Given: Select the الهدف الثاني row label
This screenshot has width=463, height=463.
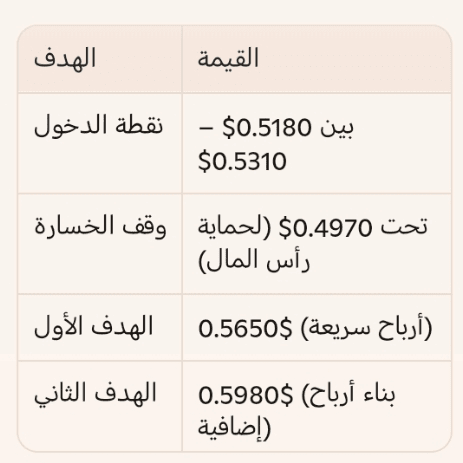Looking at the screenshot, I should tap(95, 393).
